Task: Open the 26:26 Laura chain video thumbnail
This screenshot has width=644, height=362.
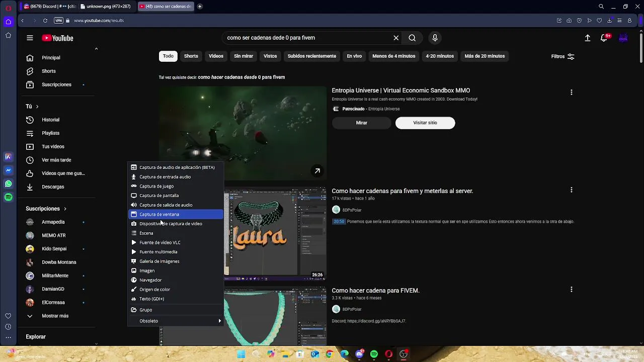Action: pyautogui.click(x=275, y=234)
